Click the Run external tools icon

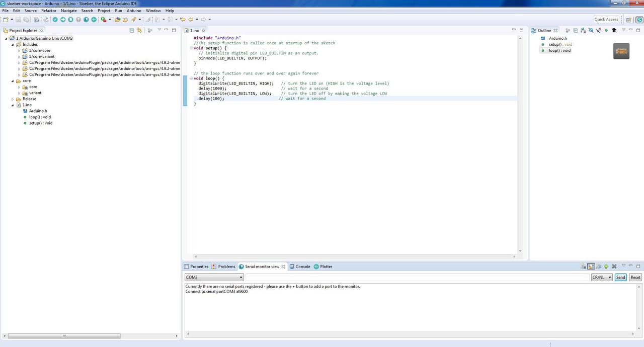click(x=104, y=20)
